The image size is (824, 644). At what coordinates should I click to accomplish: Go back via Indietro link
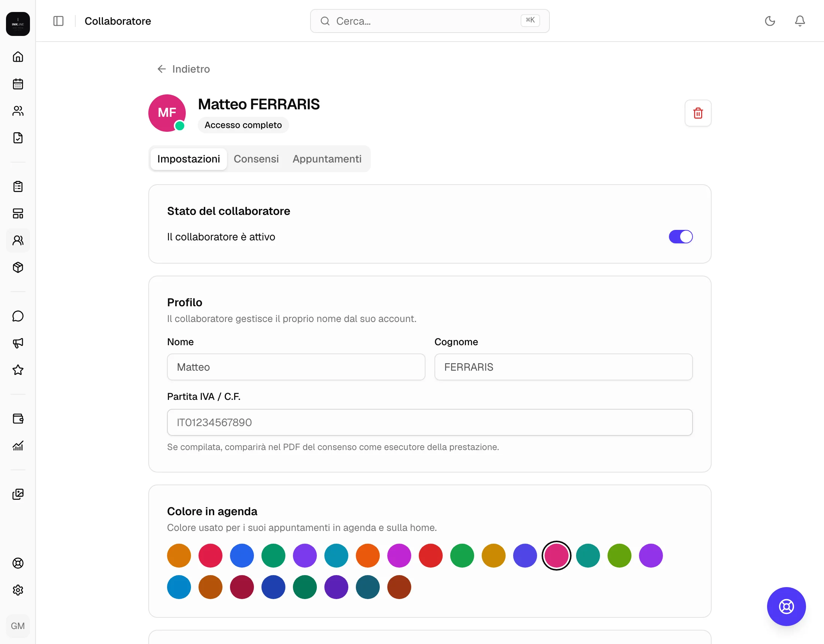[184, 69]
